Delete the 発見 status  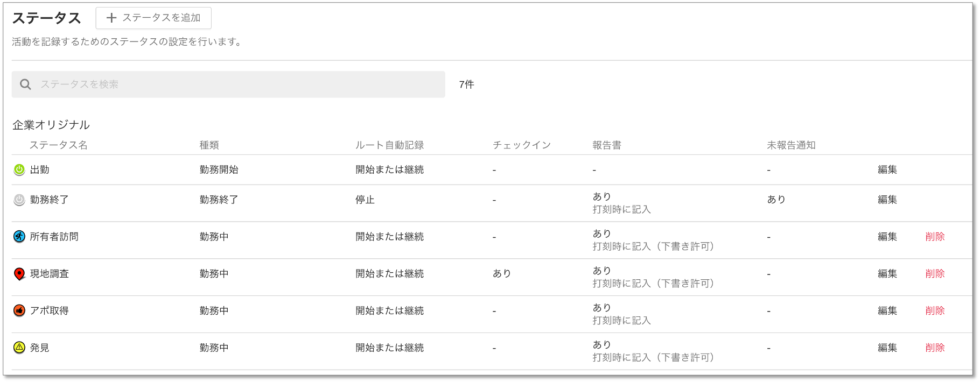pos(935,348)
